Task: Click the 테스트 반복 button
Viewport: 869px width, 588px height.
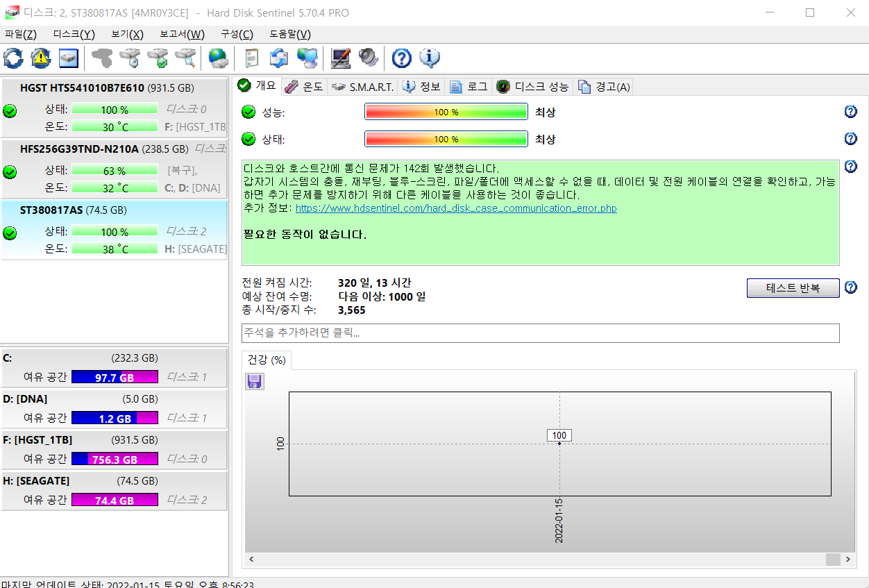Action: tap(793, 288)
